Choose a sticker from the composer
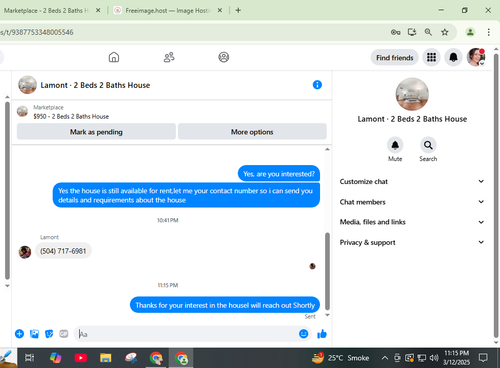The image size is (500, 368). pos(49,334)
